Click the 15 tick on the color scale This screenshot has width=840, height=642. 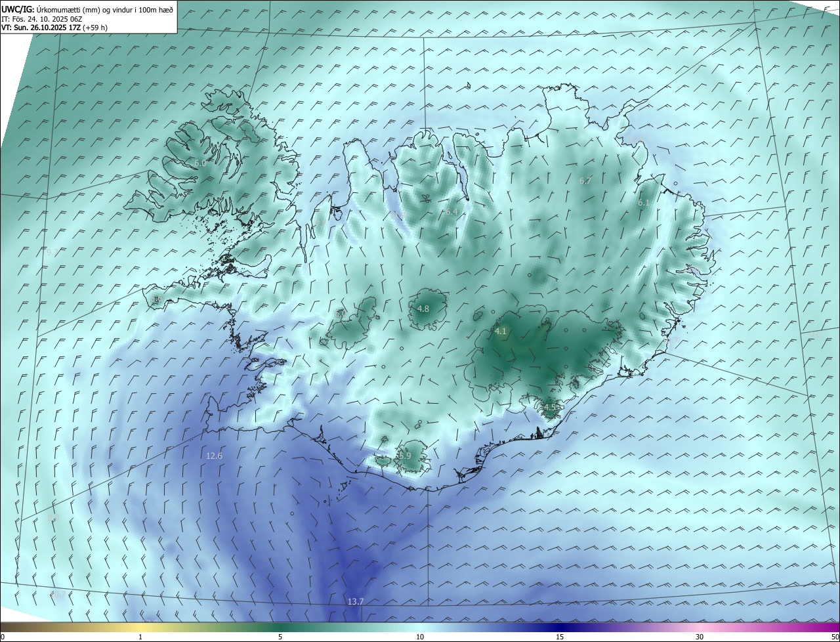click(560, 637)
